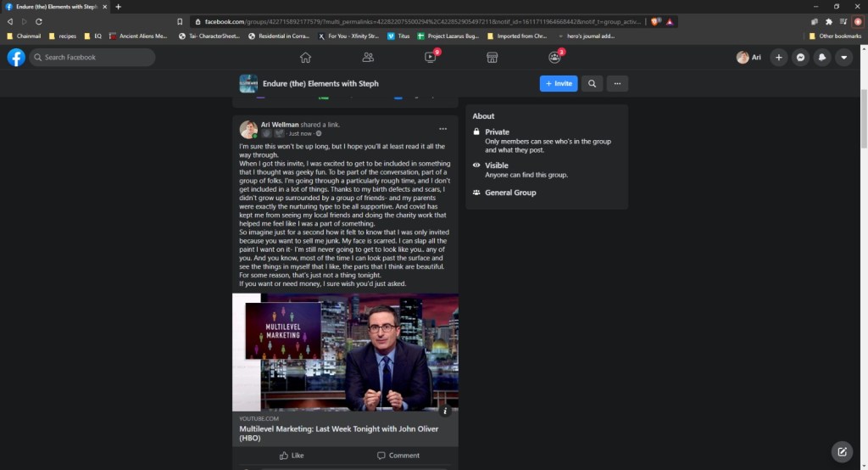
Task: Open the Groups icon in top navigation
Action: tap(554, 58)
